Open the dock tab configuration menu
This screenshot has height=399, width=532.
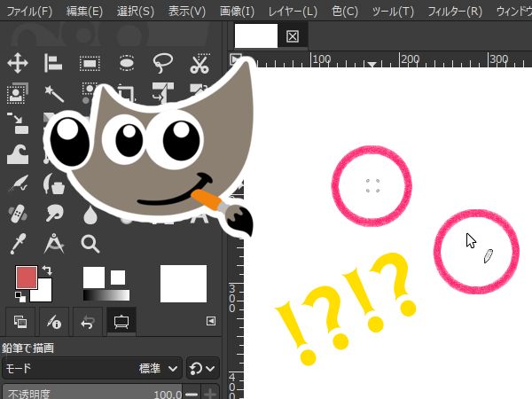(211, 321)
